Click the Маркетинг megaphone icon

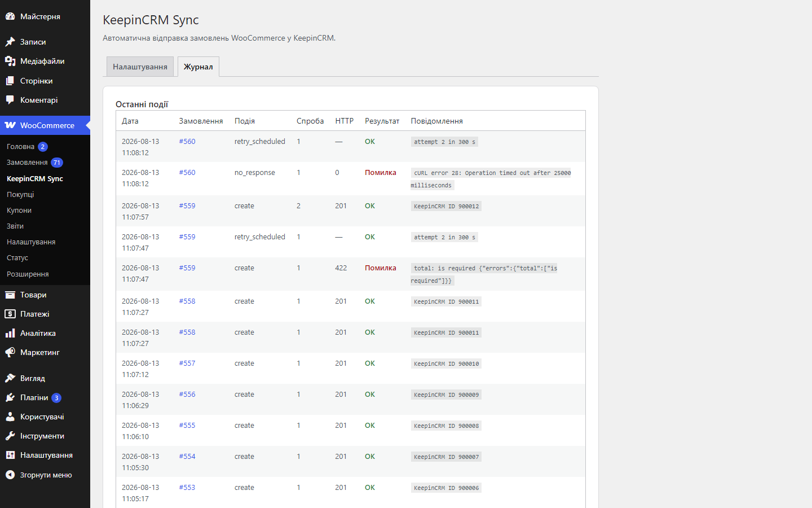(10, 352)
